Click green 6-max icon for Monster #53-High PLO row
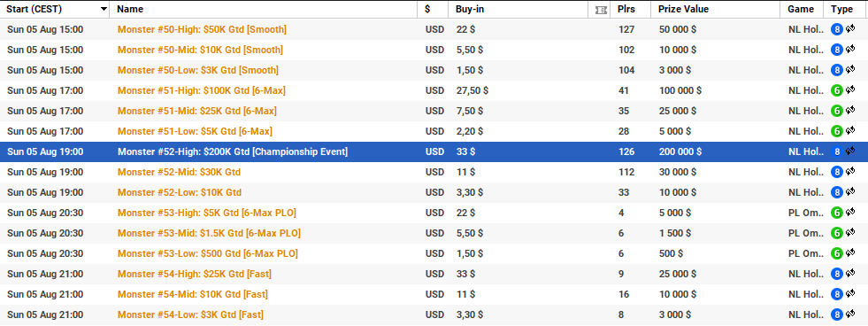The height and width of the screenshot is (326, 868). (x=836, y=213)
